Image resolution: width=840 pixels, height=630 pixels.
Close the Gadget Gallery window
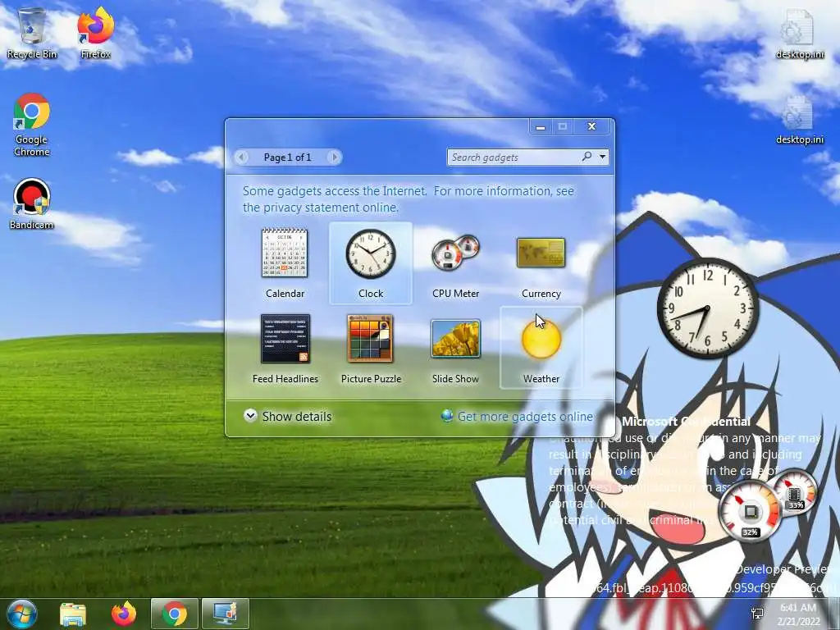591,126
